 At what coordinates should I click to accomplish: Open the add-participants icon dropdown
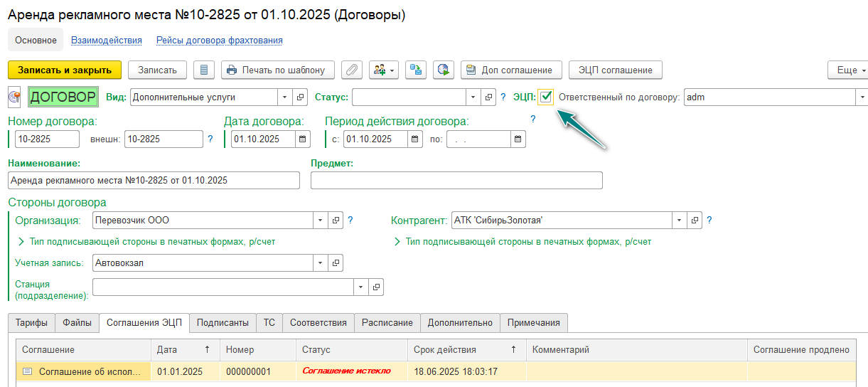coord(383,70)
